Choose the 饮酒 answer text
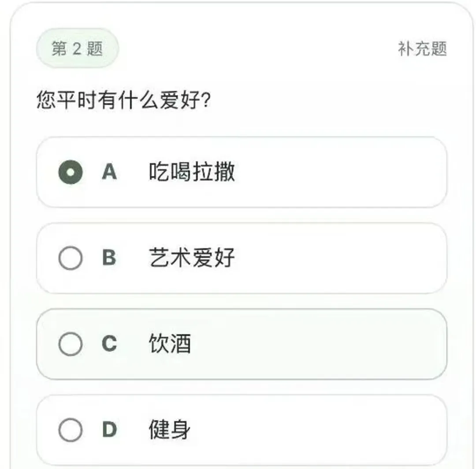The height and width of the screenshot is (469, 476). pyautogui.click(x=170, y=344)
